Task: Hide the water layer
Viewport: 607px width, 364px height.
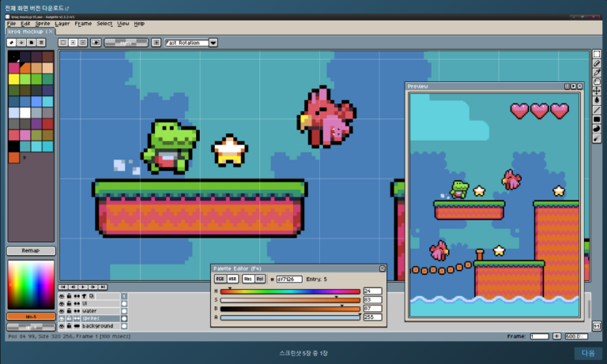Action: pyautogui.click(x=62, y=311)
